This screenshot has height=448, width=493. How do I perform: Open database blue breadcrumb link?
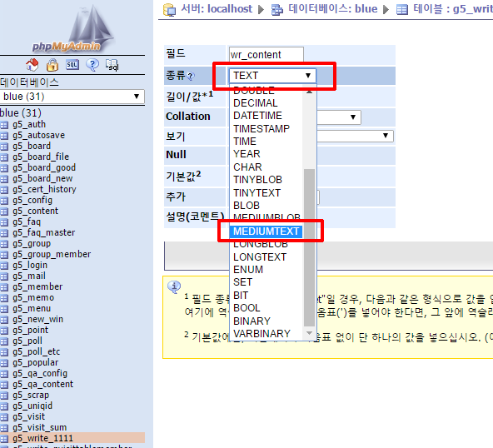(332, 9)
